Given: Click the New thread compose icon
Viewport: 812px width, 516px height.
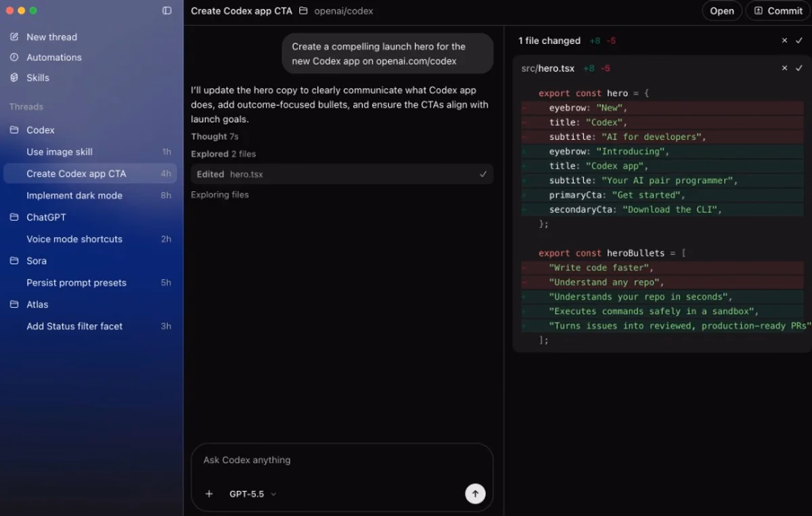Looking at the screenshot, I should tap(14, 37).
